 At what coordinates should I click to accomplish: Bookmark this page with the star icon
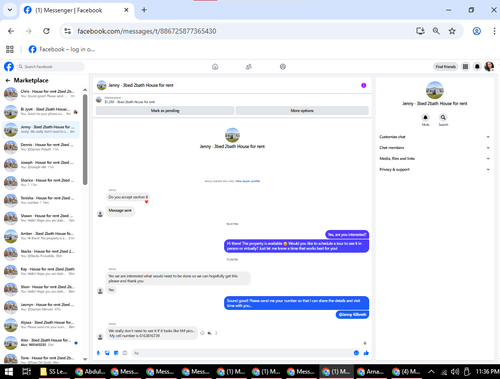(x=452, y=31)
